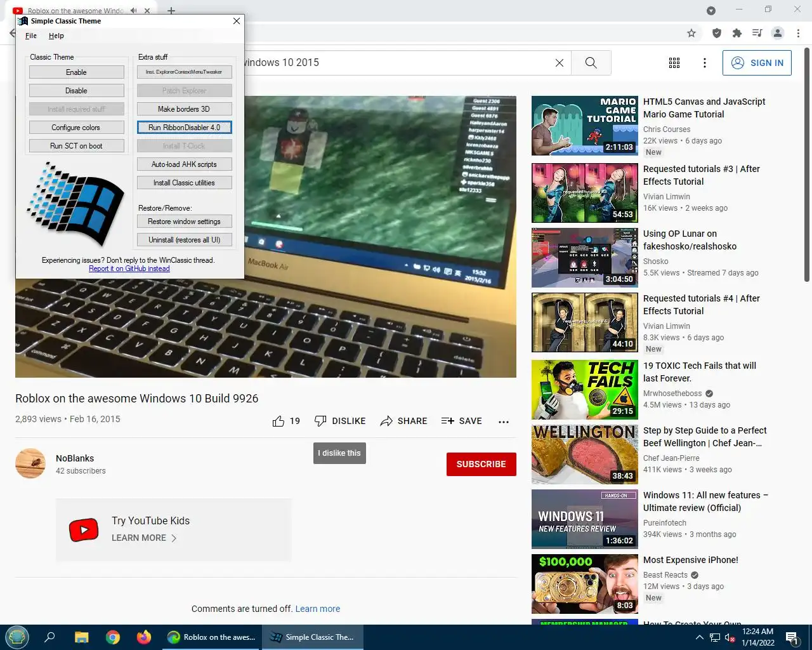Open Configure colors
Screen dimensions: 812x650
pyautogui.click(x=76, y=128)
